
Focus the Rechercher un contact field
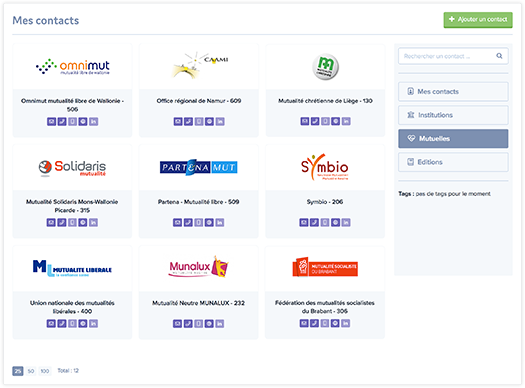click(x=453, y=56)
